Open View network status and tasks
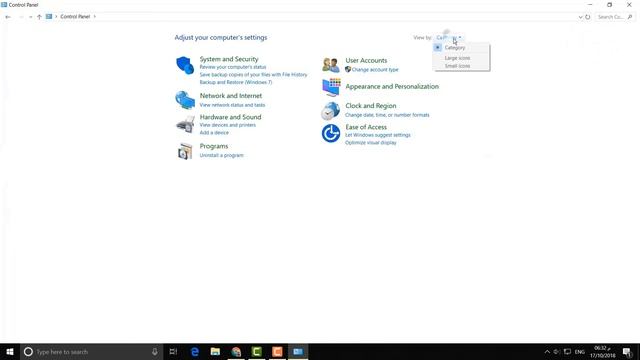Image resolution: width=640 pixels, height=360 pixels. (x=232, y=105)
